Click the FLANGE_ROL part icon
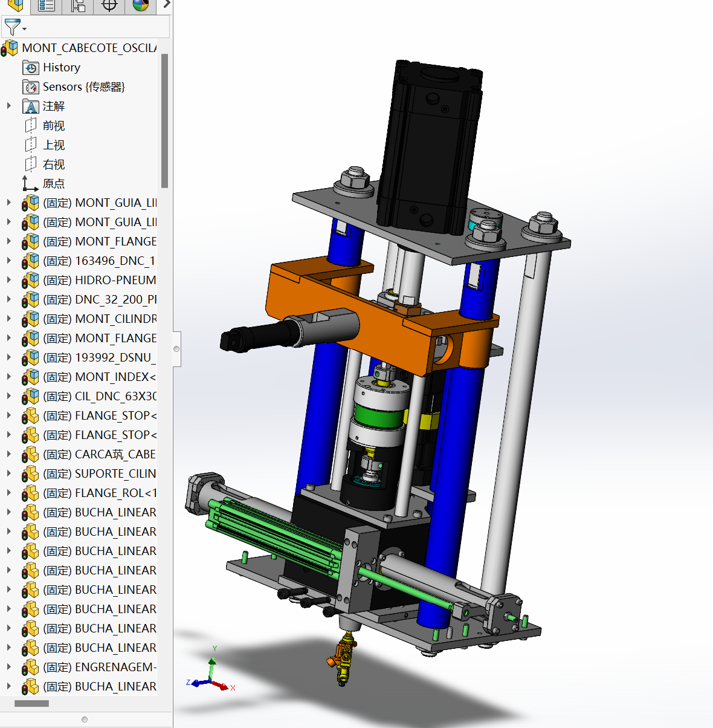 click(x=31, y=493)
